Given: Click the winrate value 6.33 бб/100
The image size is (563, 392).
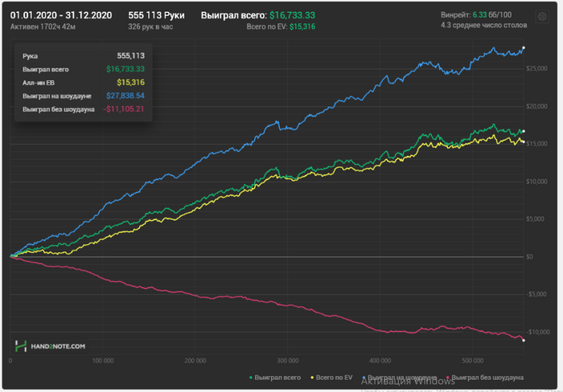Looking at the screenshot, I should coord(492,14).
